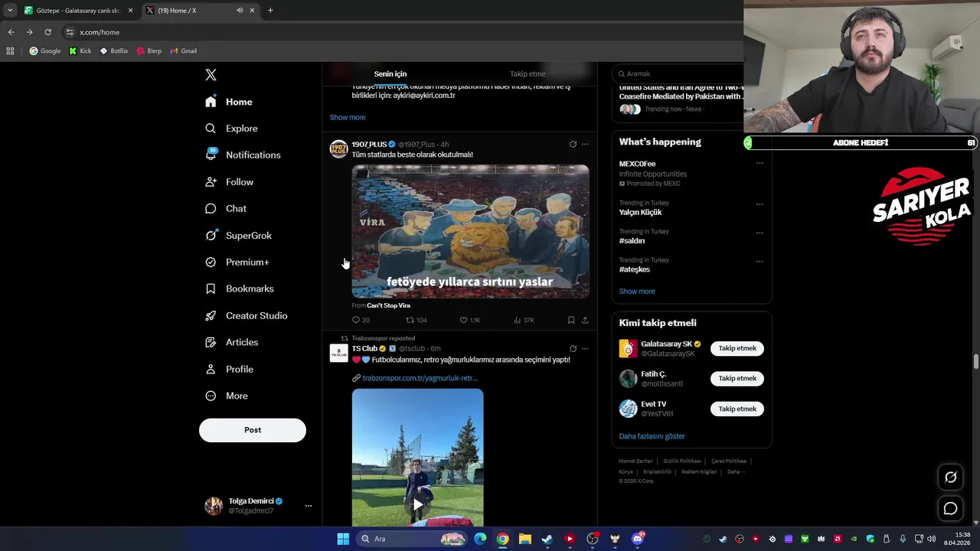Open the Tolga Demirci account menu dots
The width and height of the screenshot is (980, 551).
(309, 506)
